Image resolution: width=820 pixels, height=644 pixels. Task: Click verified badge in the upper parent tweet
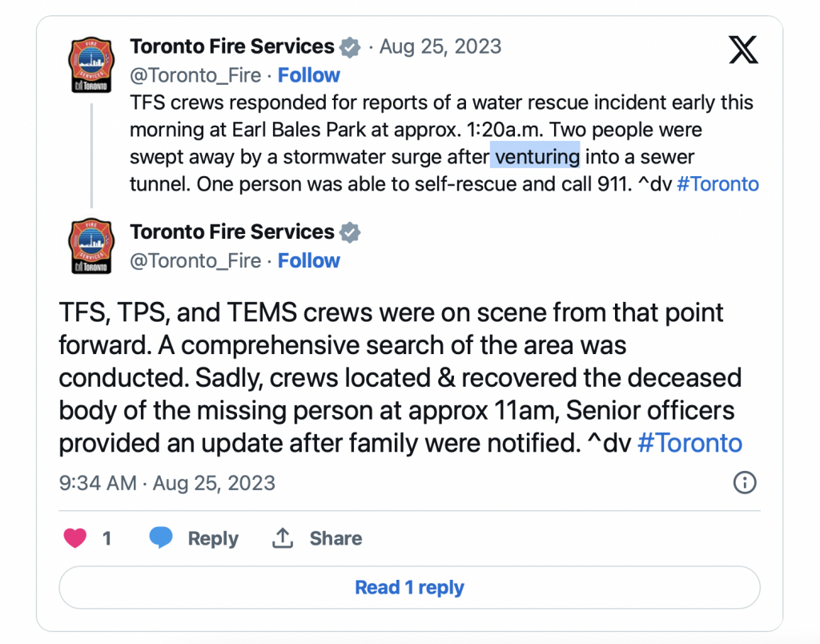click(350, 47)
